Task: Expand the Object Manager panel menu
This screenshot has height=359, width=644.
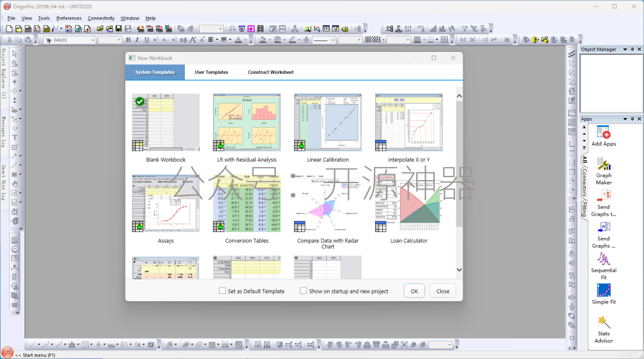Action: point(625,49)
